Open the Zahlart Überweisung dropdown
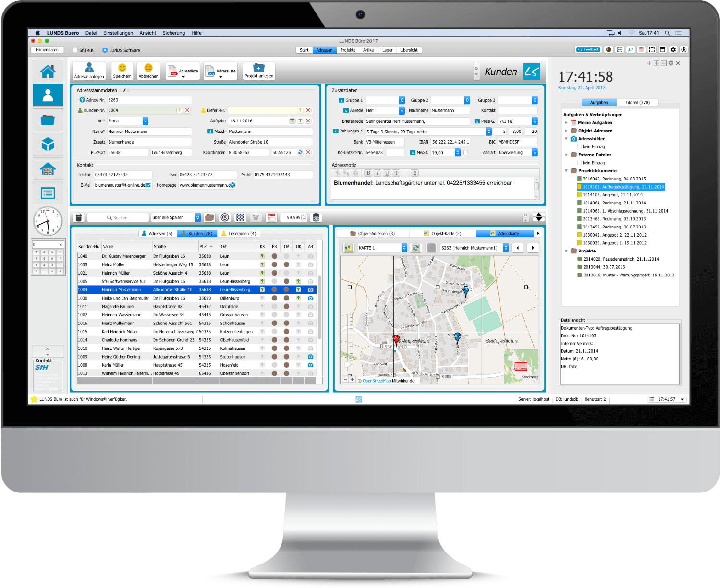720x588 pixels. [x=535, y=153]
